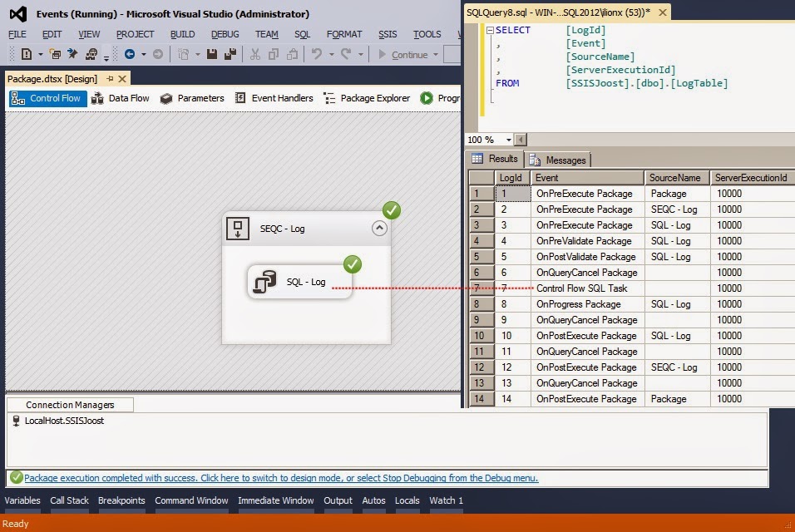Select the Control Flow tab

[x=47, y=98]
